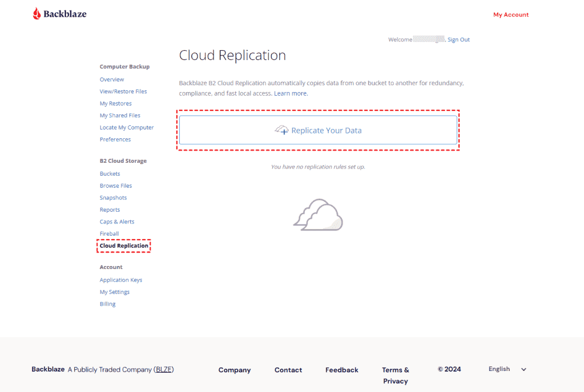
Task: Go to My Settings
Action: (x=114, y=292)
